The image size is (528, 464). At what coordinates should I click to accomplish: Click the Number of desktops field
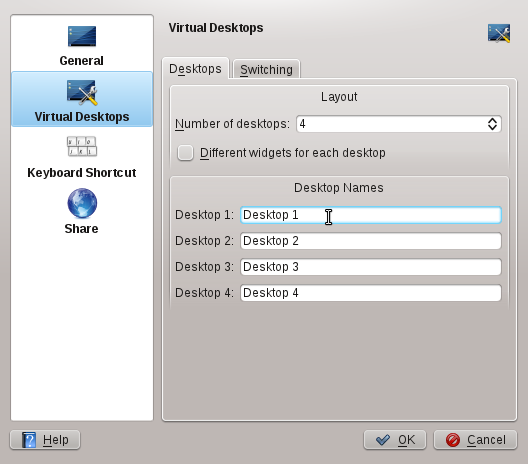pyautogui.click(x=399, y=124)
